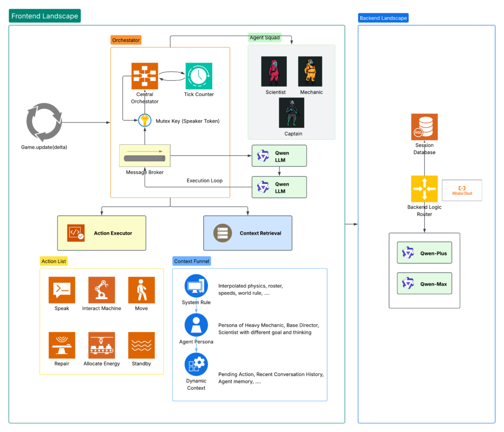Select the Message Broker pipe icon

pyautogui.click(x=145, y=155)
